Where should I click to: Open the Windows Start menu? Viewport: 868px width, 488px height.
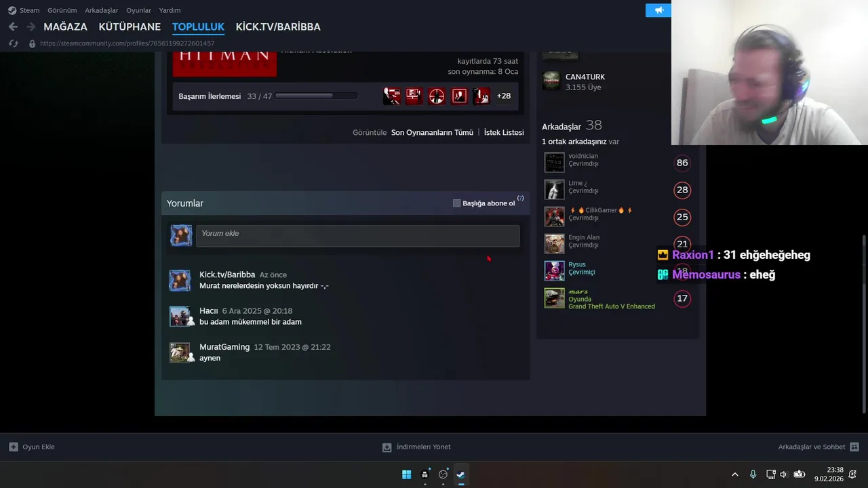[406, 474]
